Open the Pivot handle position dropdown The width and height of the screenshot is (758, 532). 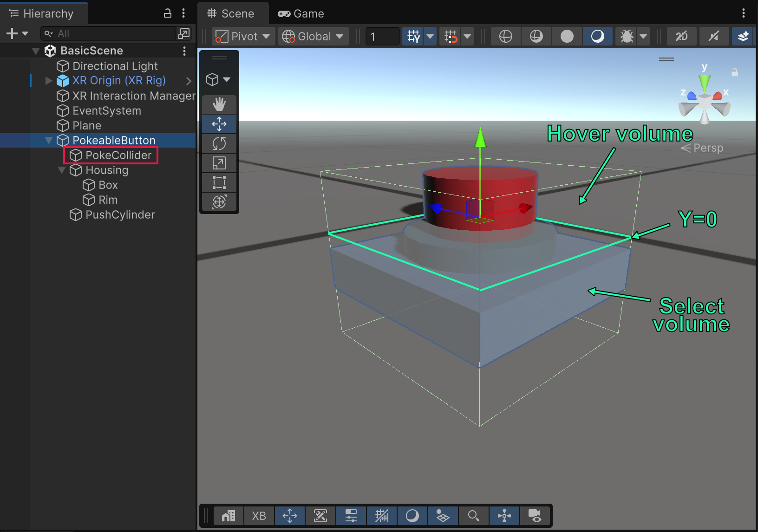click(243, 36)
